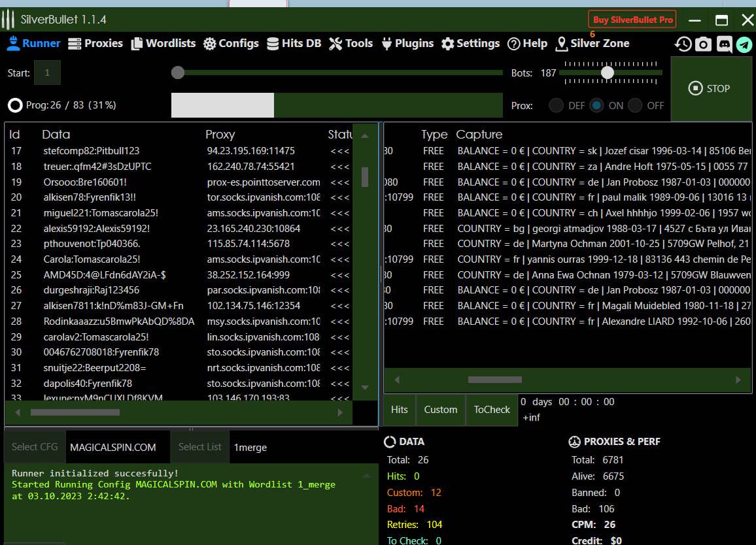This screenshot has height=545, width=756.
Task: Click the Select List button
Action: click(199, 447)
